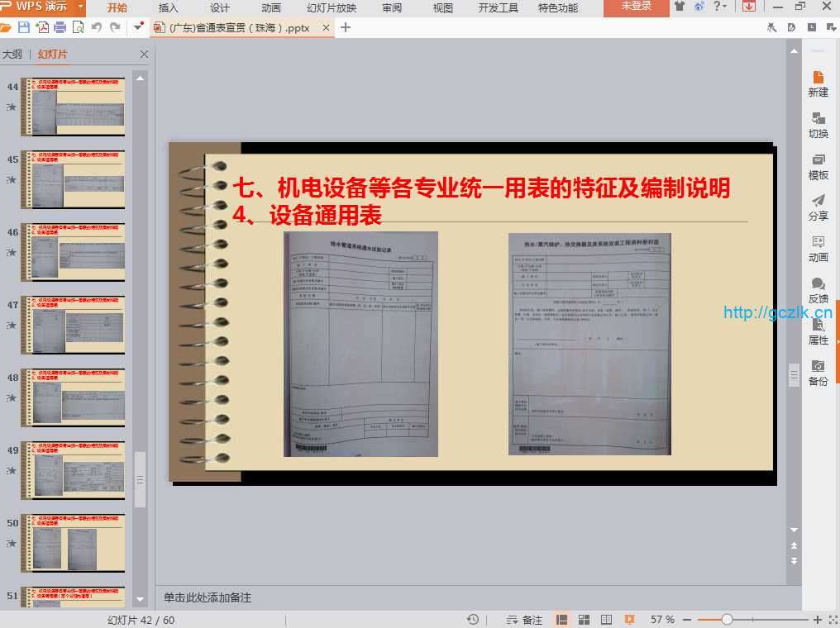840x628 pixels.
Task: Click the 未登录 login button
Action: point(636,7)
